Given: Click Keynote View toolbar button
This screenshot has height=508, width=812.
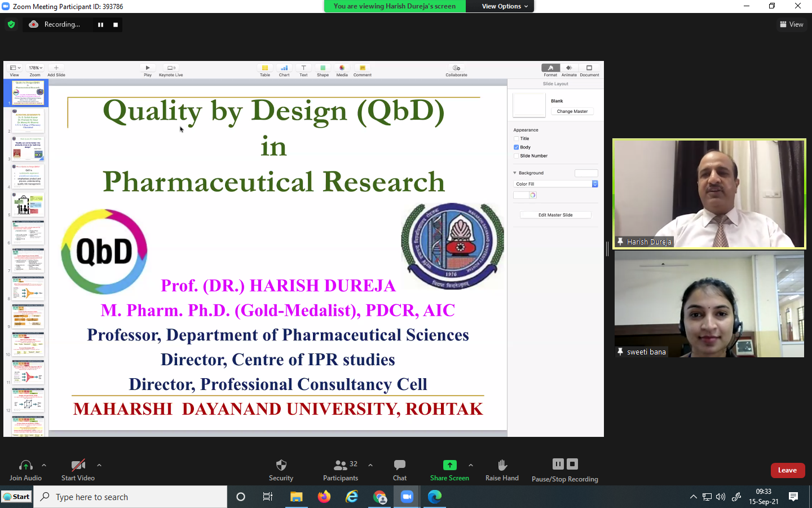Looking at the screenshot, I should click(15, 70).
